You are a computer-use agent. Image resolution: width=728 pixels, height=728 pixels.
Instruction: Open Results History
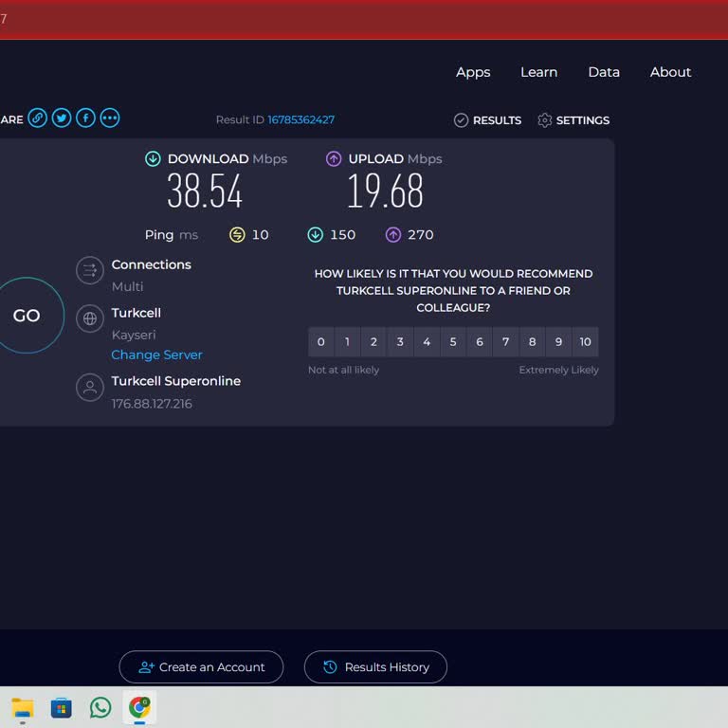[x=375, y=667]
